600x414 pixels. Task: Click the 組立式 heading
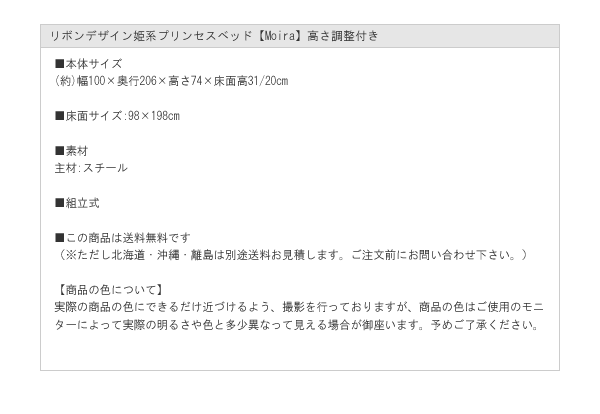77,203
